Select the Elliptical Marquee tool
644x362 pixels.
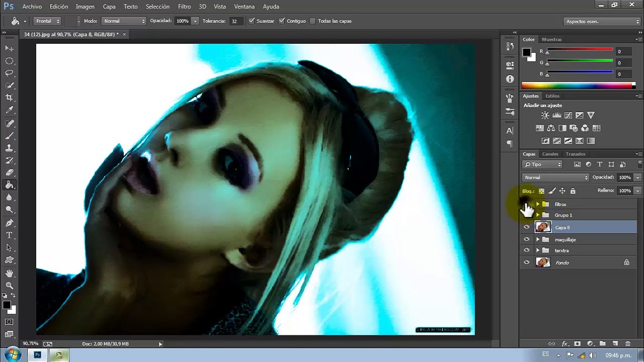click(x=9, y=61)
